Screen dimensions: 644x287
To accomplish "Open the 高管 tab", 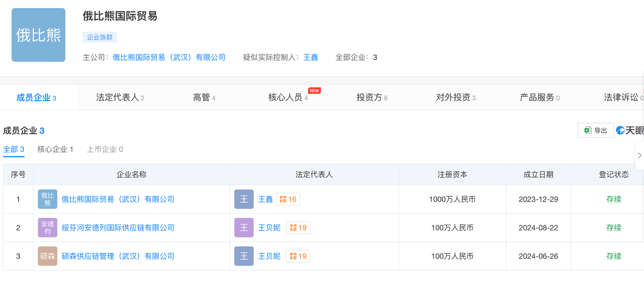I will tap(204, 98).
